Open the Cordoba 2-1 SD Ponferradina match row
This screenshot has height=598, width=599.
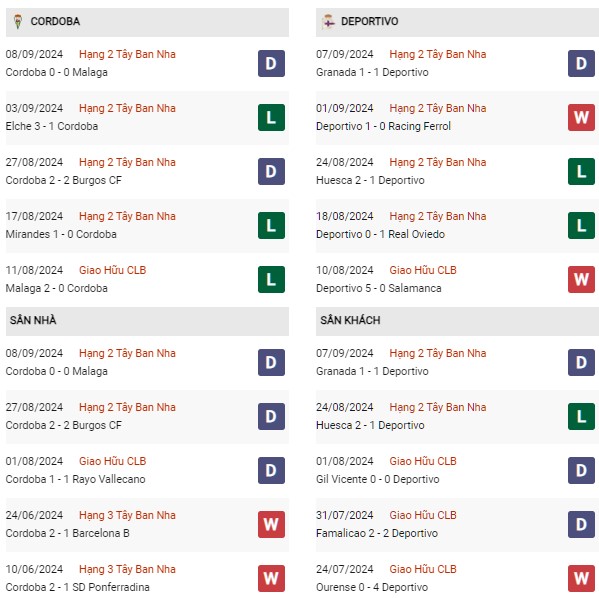[147, 578]
